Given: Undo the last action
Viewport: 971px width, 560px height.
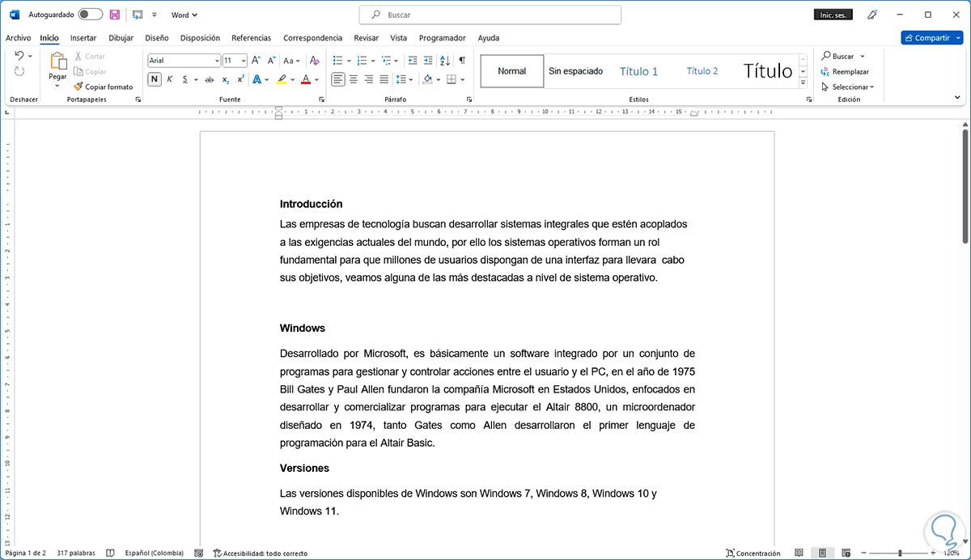Looking at the screenshot, I should (19, 56).
